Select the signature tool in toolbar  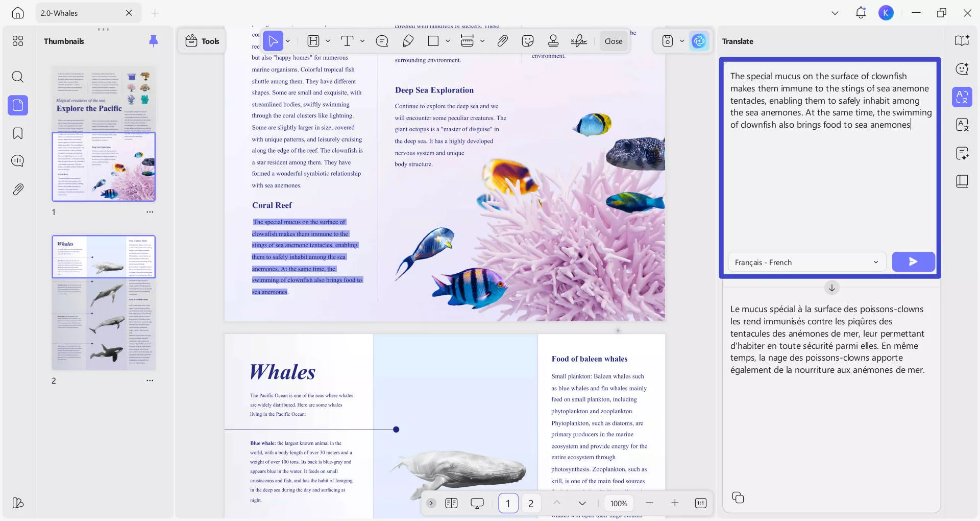click(x=578, y=41)
